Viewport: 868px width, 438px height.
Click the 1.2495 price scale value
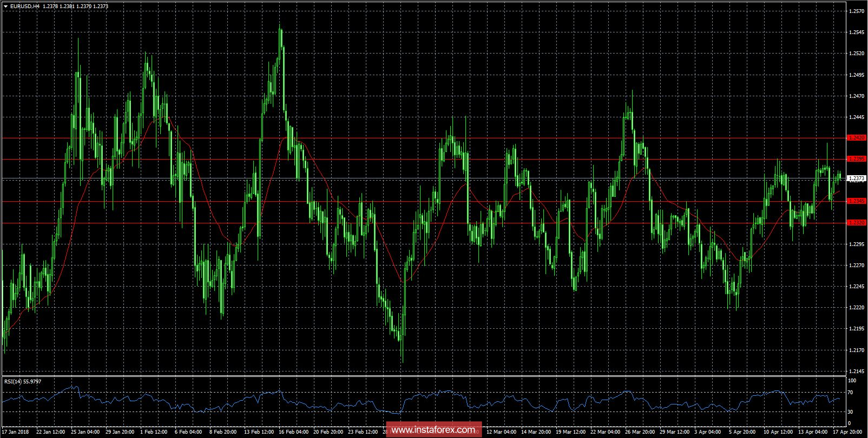(x=857, y=75)
